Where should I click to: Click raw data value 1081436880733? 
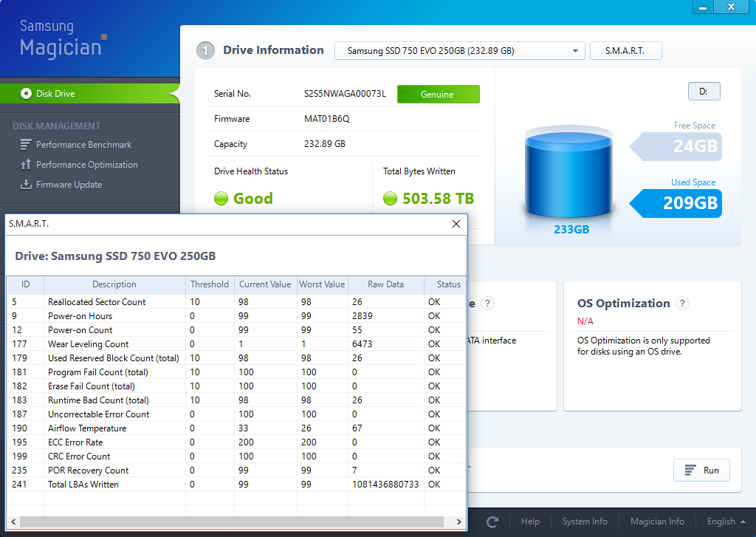[x=385, y=485]
